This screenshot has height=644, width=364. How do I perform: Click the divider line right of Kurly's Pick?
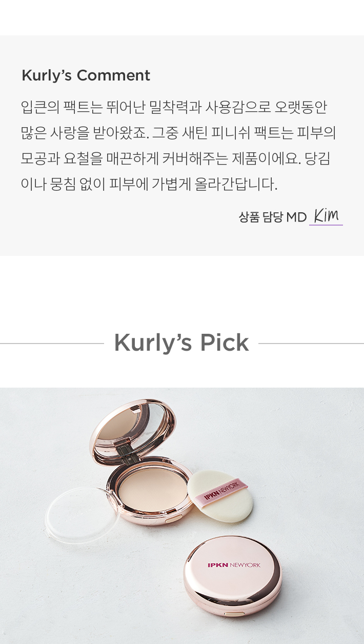pyautogui.click(x=311, y=344)
